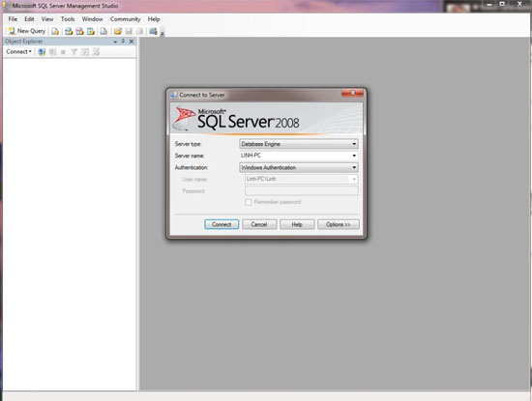This screenshot has width=532, height=401.
Task: Open the toolbar options overflow arrow
Action: 163,33
